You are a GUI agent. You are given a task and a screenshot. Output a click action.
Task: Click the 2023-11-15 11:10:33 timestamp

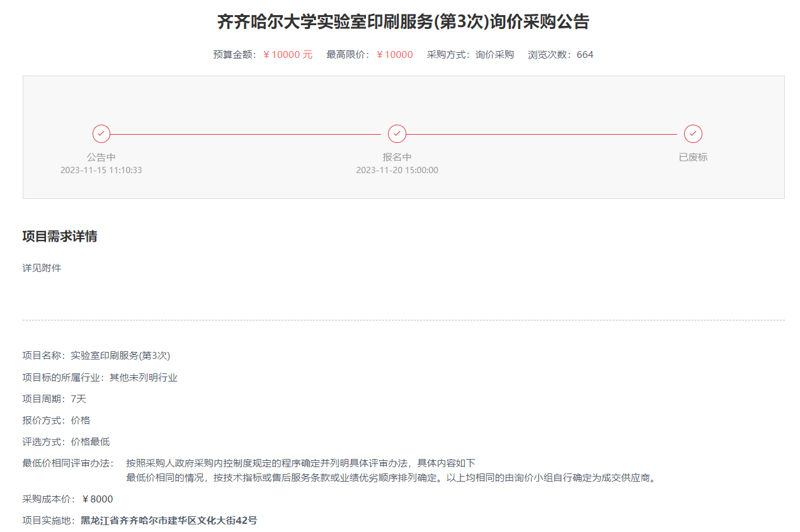[x=101, y=170]
